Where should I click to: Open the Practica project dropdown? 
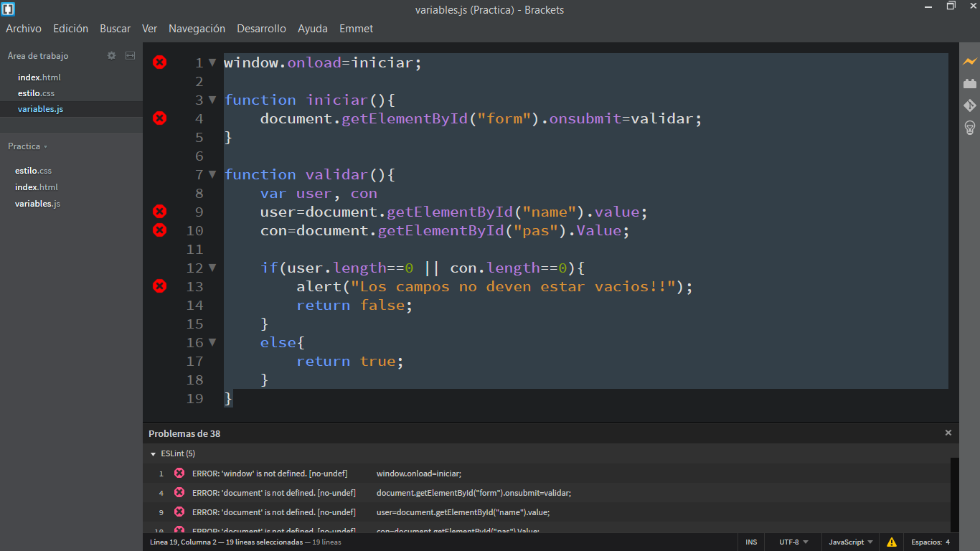click(27, 146)
